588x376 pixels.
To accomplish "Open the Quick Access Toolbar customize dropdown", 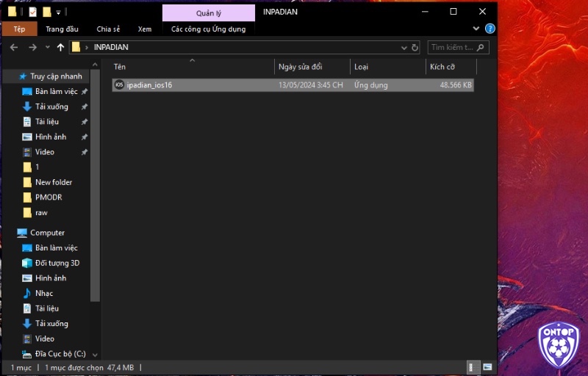I will (x=58, y=12).
